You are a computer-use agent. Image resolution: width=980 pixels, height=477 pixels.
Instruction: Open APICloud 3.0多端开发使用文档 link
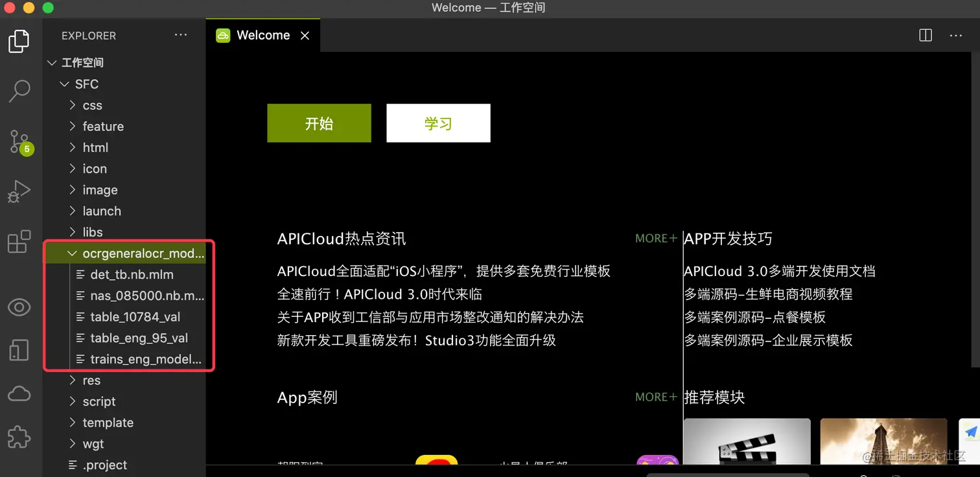[x=780, y=271]
